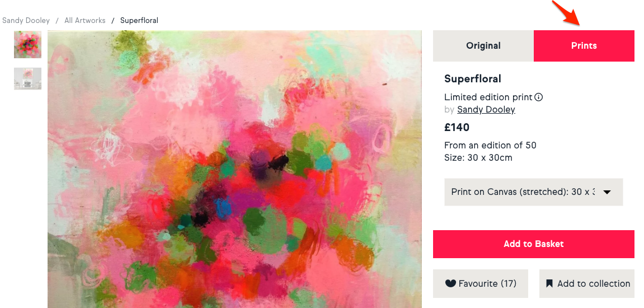Favourite this artwork using the Favourite (17) label
644x308 pixels.
coord(487,283)
